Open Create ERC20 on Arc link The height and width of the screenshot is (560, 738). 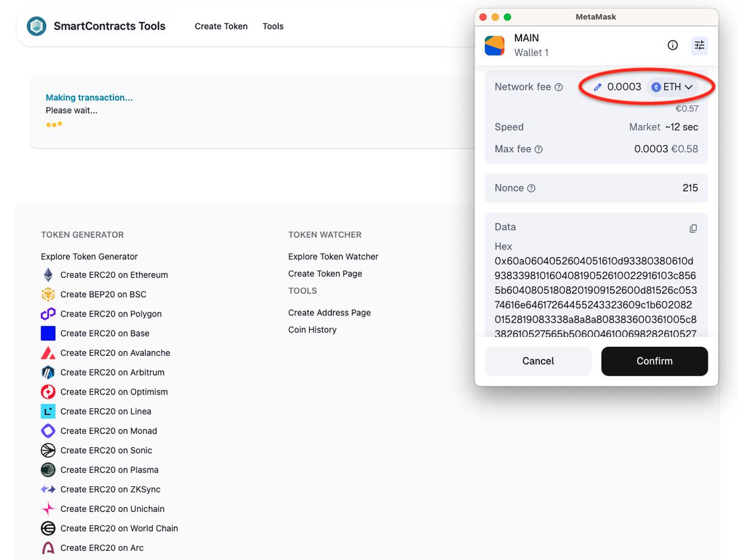pyautogui.click(x=102, y=548)
